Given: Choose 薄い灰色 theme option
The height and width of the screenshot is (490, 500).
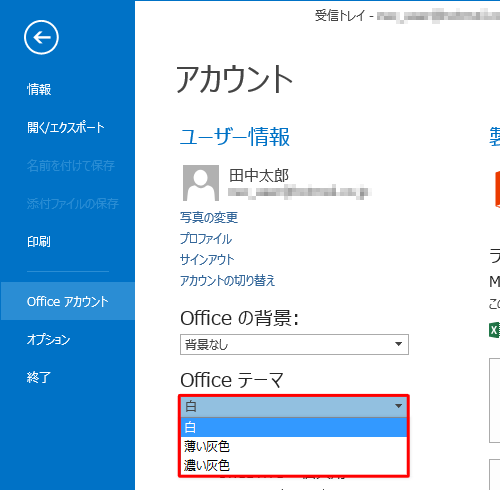Looking at the screenshot, I should click(294, 446).
